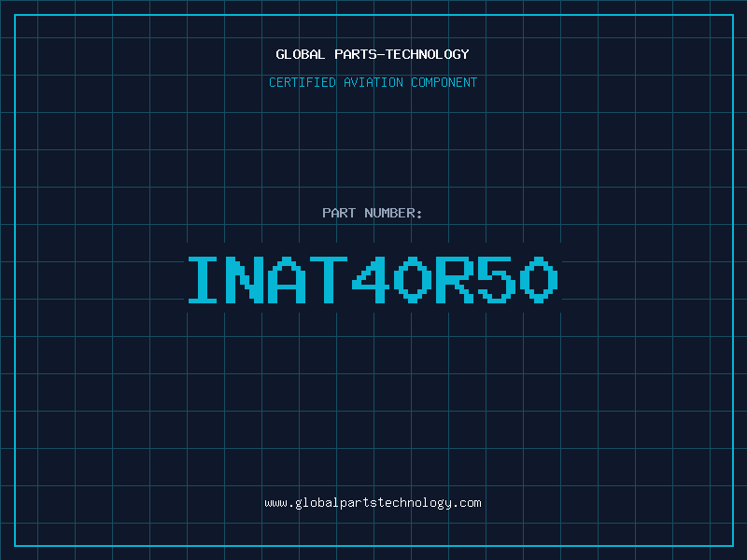Image resolution: width=747 pixels, height=560 pixels.
Task: Click the zero between 4 and R
Action: (x=409, y=279)
